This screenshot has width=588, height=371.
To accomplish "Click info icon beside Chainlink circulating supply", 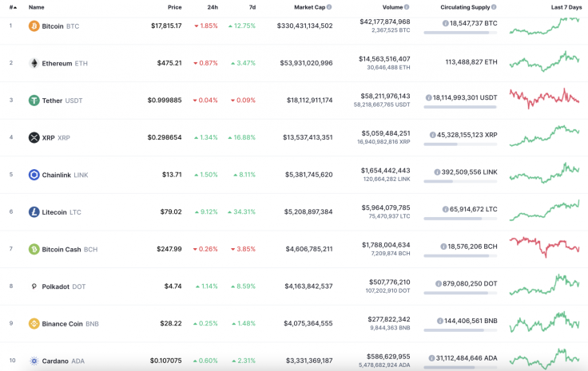I will [x=437, y=172].
